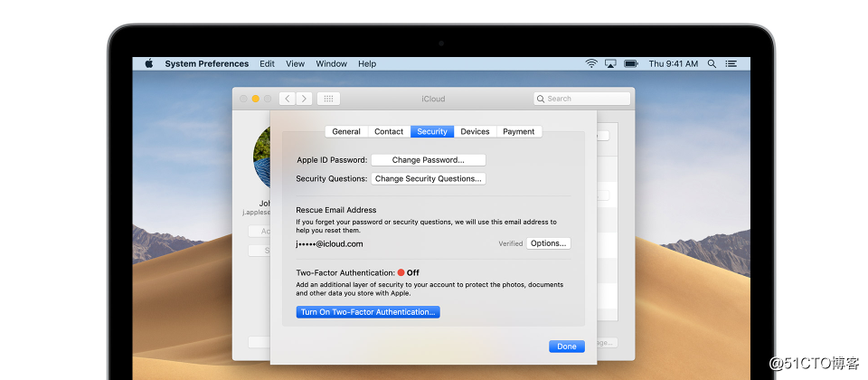Click the iCloud window title

coord(433,99)
